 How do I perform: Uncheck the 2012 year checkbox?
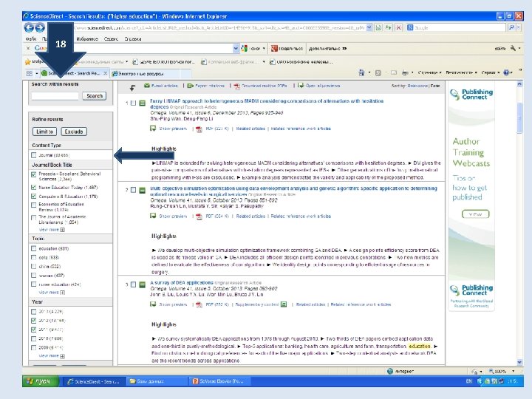coord(33,320)
